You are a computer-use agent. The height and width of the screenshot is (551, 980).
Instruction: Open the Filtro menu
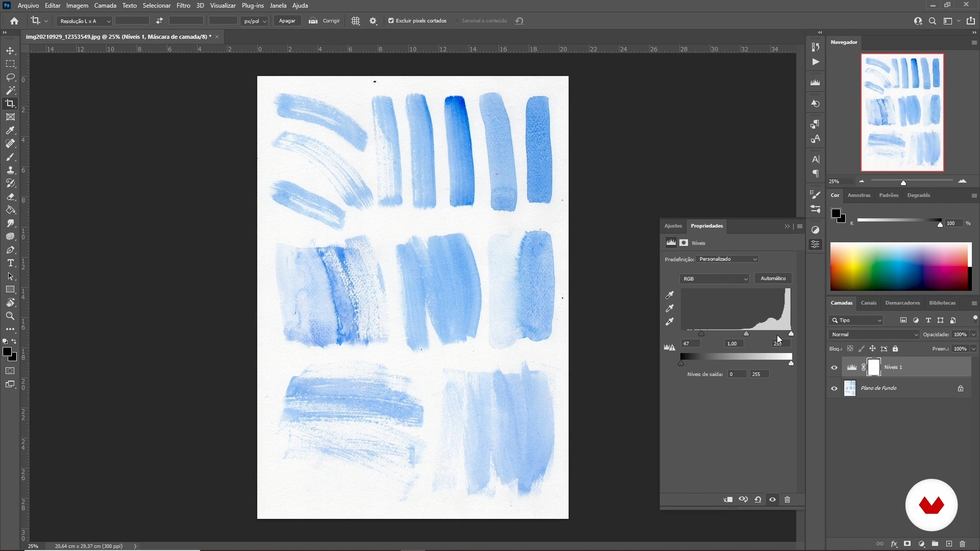(183, 6)
